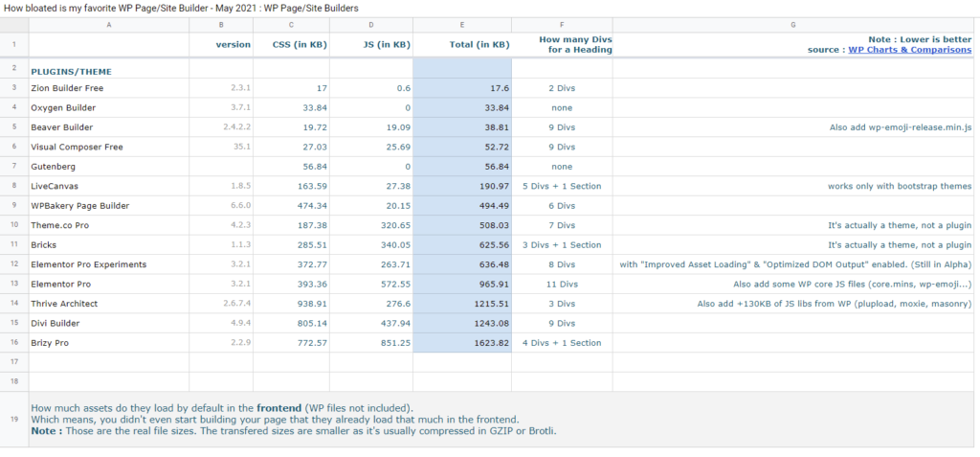This screenshot has width=980, height=457.
Task: Click the CSS value 474.34
Action: point(291,205)
